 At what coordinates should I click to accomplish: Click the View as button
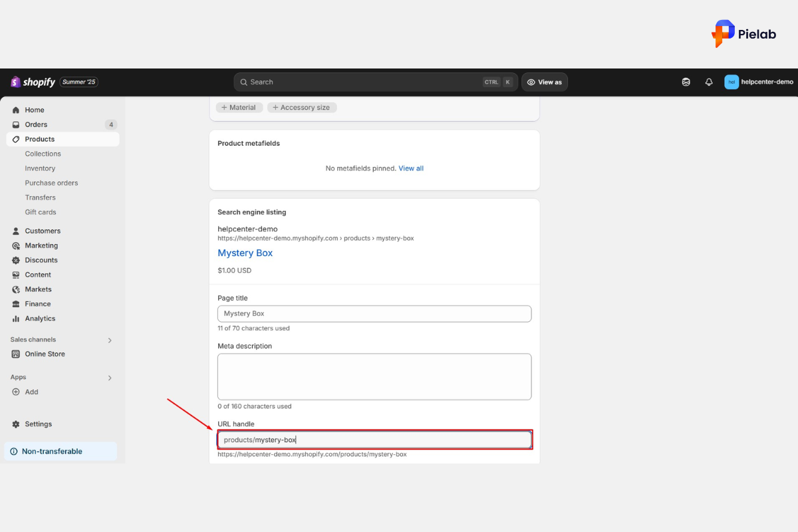click(x=545, y=82)
